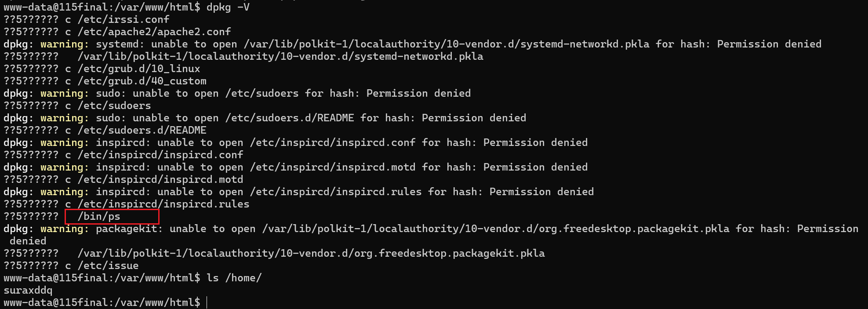
Task: Click the /etc/inspircd/inspircd.rules path in the non-warning line
Action: [163, 204]
